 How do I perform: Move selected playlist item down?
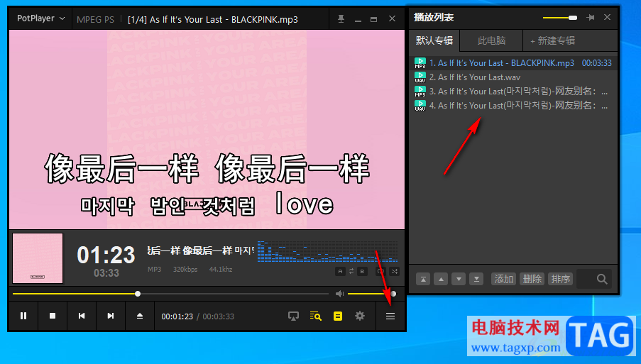459,279
